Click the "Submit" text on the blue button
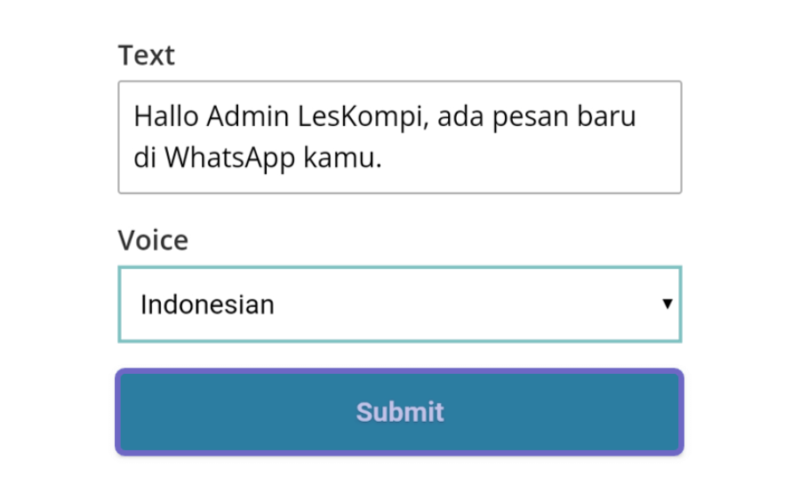The height and width of the screenshot is (500, 800). click(399, 412)
